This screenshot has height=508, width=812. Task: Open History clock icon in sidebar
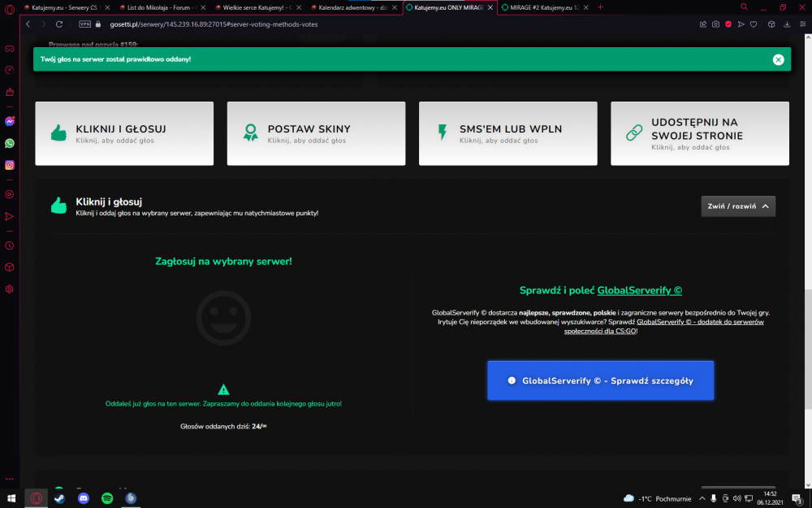click(x=9, y=245)
